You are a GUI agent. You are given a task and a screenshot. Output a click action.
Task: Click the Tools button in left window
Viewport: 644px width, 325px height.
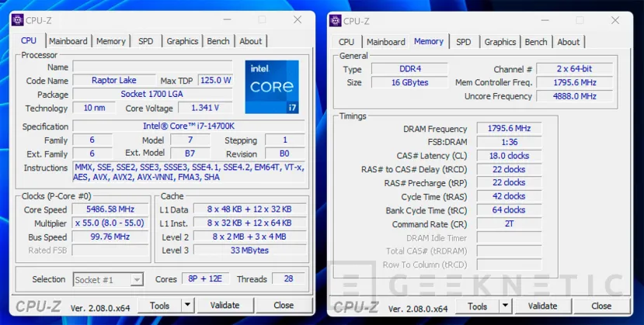tap(160, 306)
